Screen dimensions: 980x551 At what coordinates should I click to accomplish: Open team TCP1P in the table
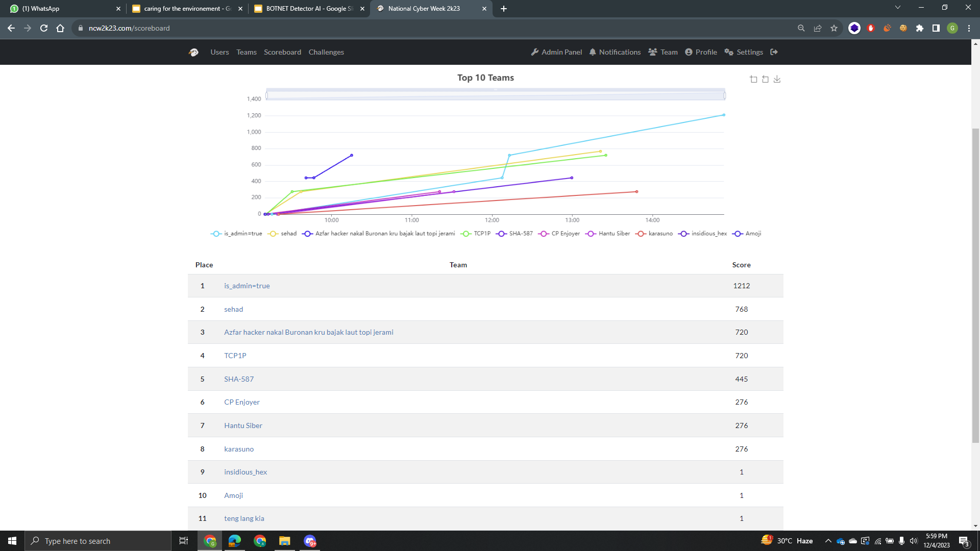coord(235,356)
